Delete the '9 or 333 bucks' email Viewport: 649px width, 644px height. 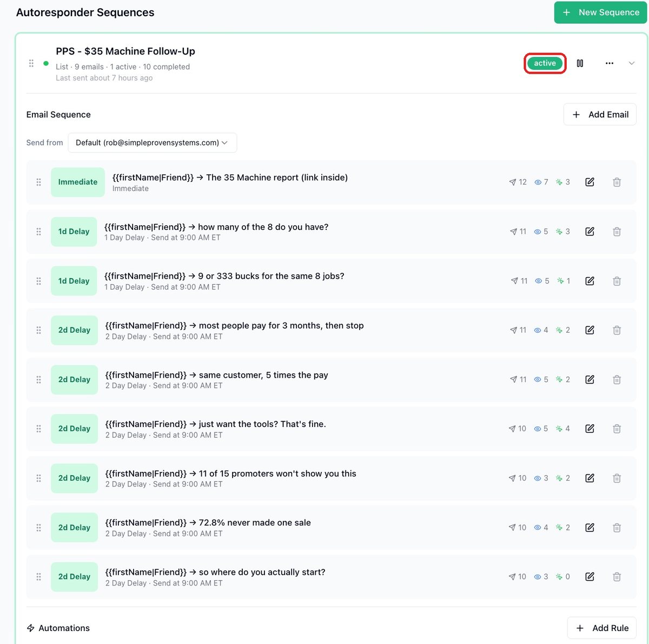point(617,281)
